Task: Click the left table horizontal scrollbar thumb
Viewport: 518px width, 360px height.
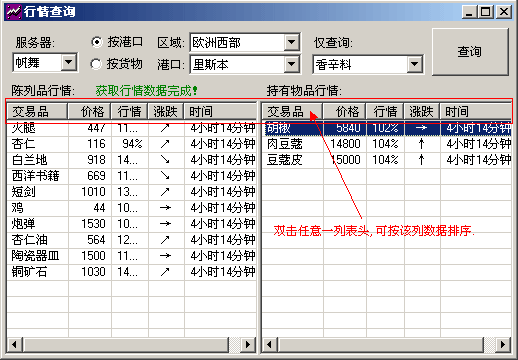Action: pyautogui.click(x=126, y=345)
